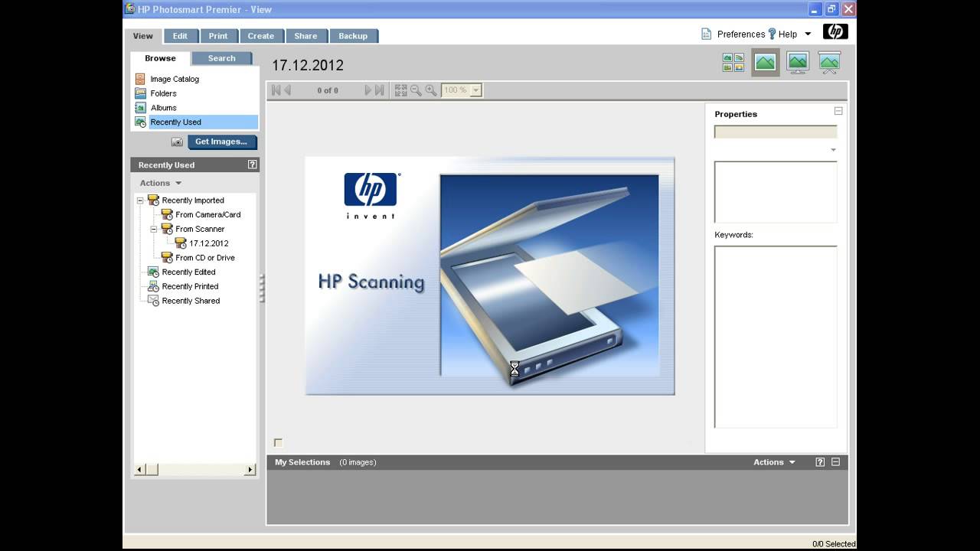Open Preferences link
The height and width of the screenshot is (551, 980).
[x=741, y=34]
